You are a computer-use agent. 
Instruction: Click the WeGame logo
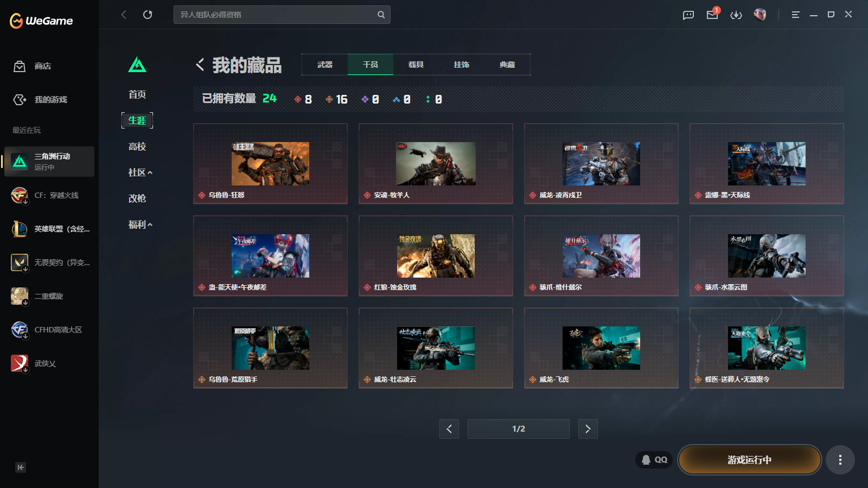pyautogui.click(x=41, y=21)
